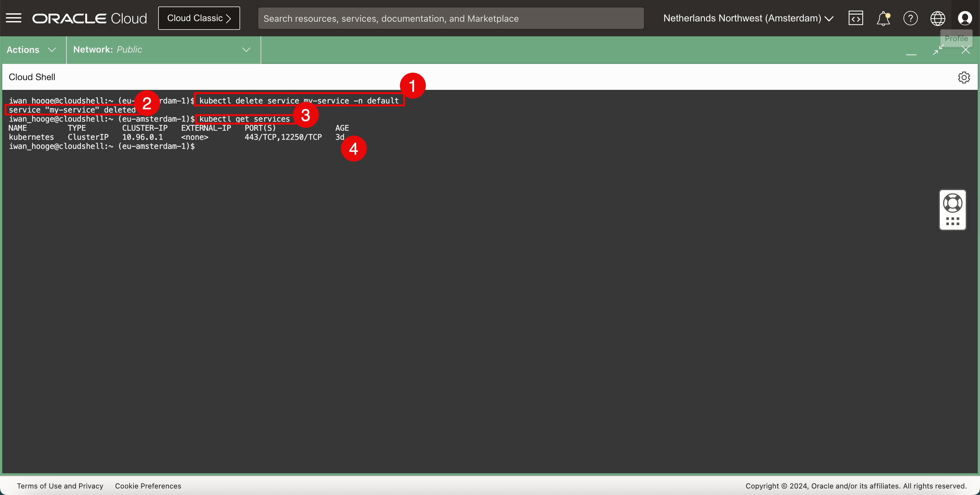Click the support lifebuoy widget icon
Viewport: 980px width, 495px height.
pyautogui.click(x=952, y=203)
